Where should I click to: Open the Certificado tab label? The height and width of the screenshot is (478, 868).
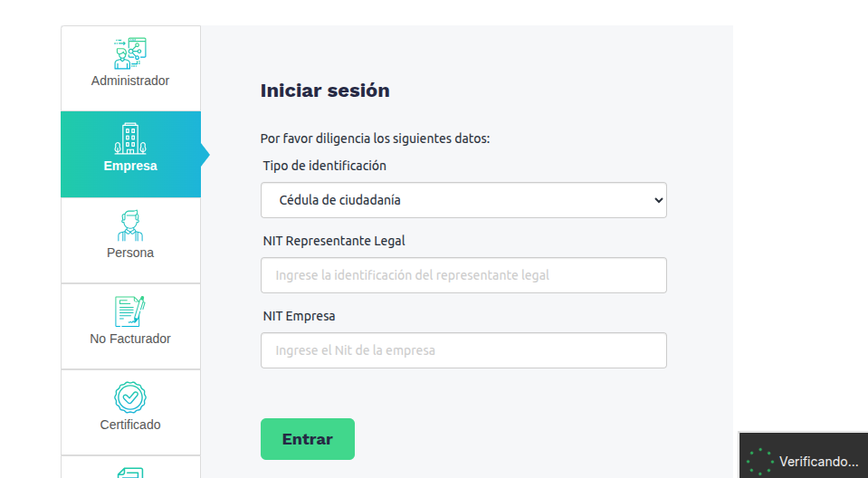pyautogui.click(x=130, y=425)
